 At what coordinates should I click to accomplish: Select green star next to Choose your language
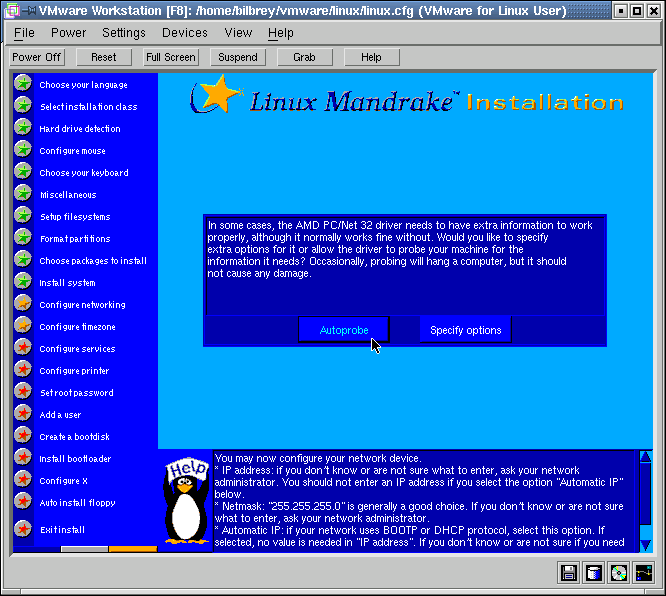click(22, 84)
